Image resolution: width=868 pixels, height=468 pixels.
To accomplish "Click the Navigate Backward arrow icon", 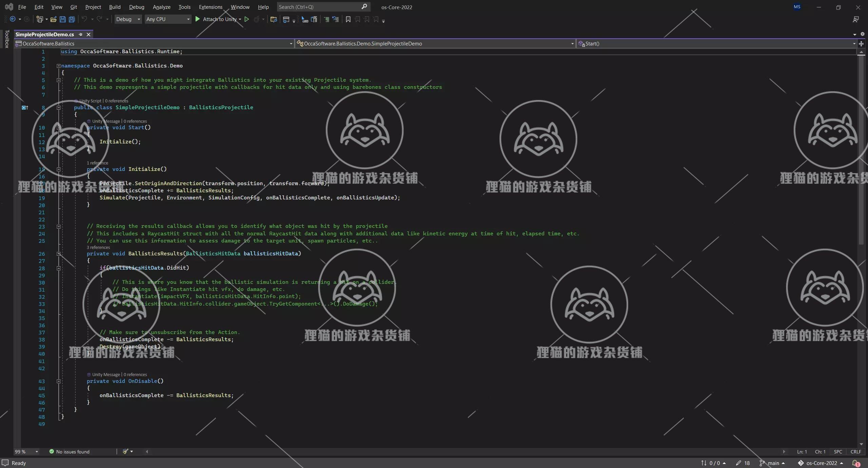I will pos(13,19).
